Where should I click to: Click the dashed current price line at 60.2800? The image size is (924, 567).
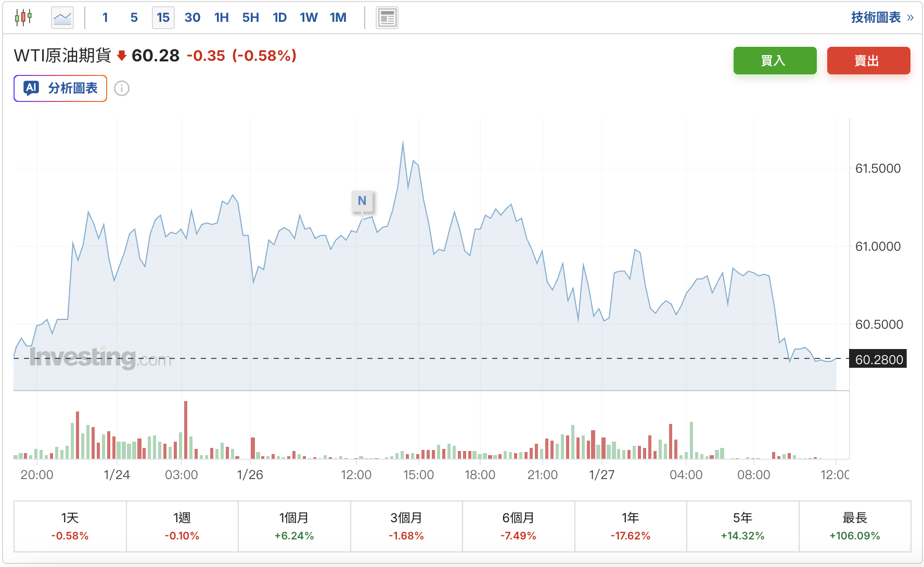point(468,358)
